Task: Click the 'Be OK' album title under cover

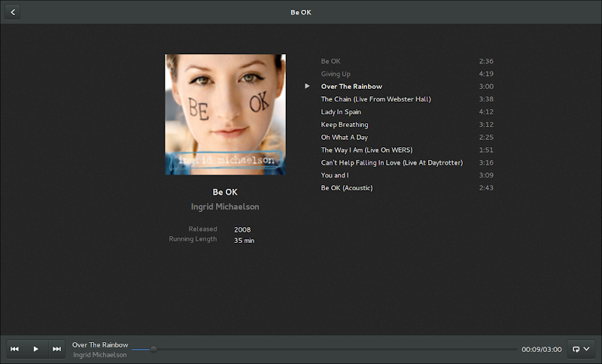Action: pos(225,193)
